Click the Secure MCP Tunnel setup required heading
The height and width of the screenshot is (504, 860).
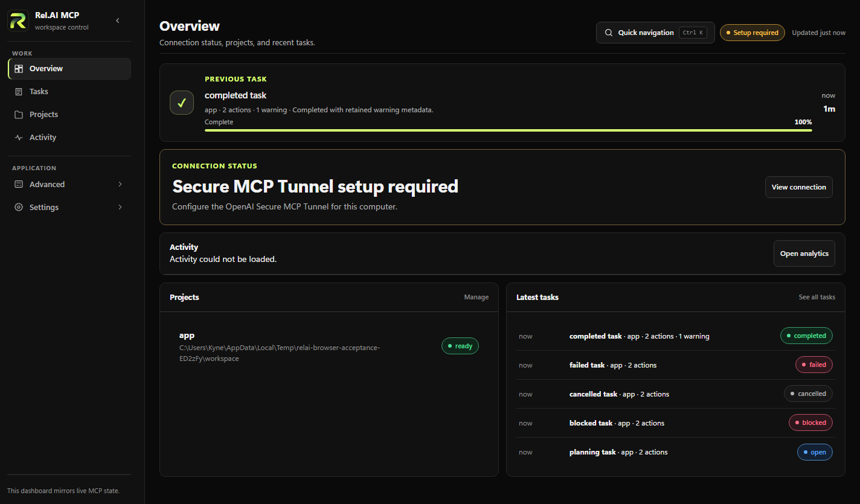point(315,187)
